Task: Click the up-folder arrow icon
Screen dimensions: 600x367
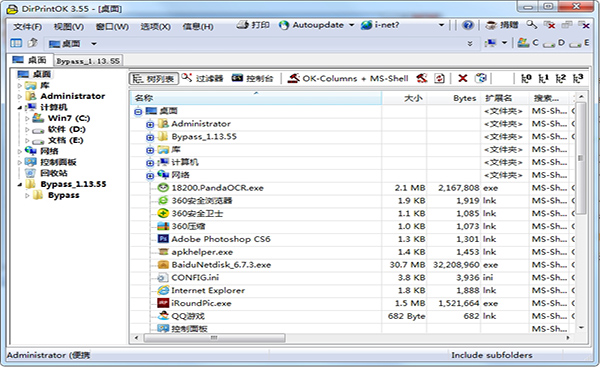Action: [33, 43]
